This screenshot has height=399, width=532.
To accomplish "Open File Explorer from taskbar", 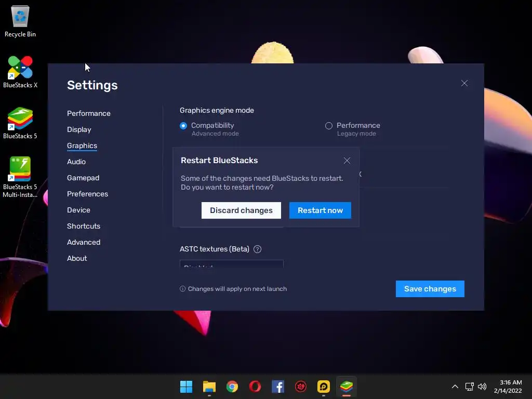I will click(209, 387).
